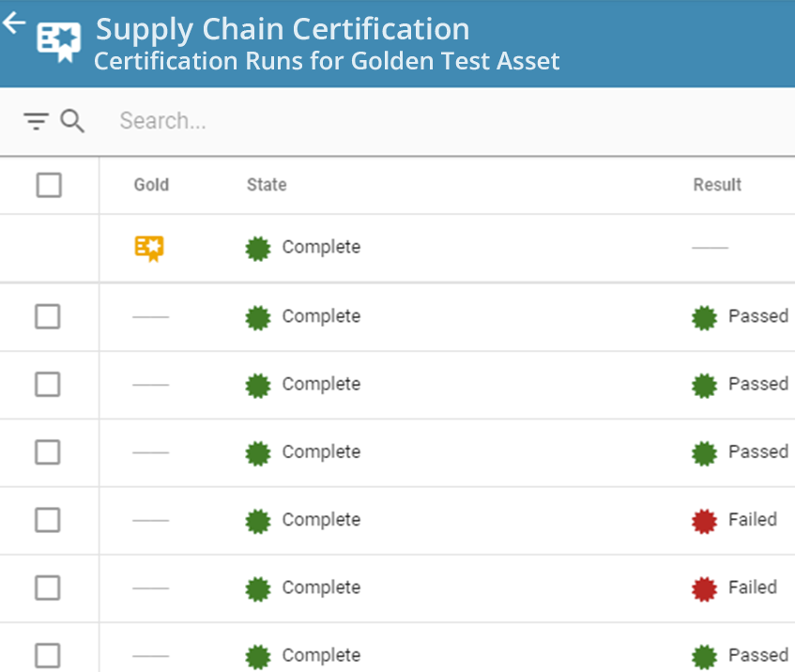Click Complete state in first Failed row
Viewport: 795px width, 672px height.
(x=321, y=520)
